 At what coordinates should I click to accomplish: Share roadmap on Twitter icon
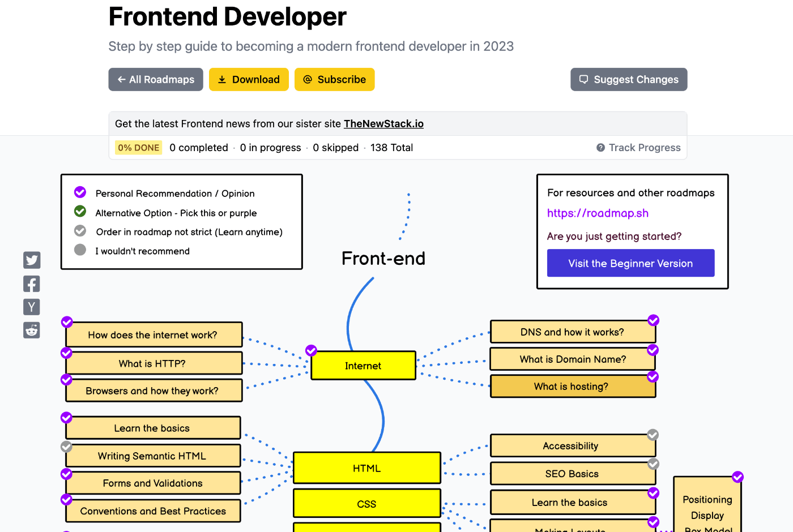pos(32,260)
